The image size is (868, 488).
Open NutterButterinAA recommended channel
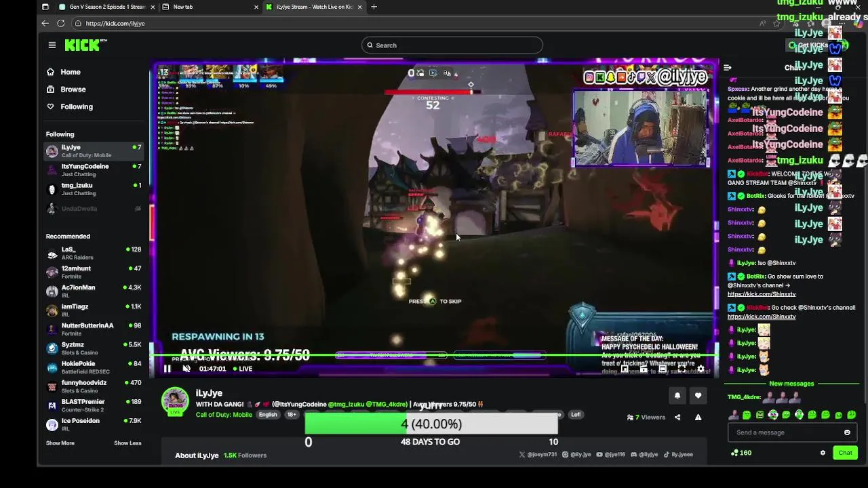(x=94, y=329)
